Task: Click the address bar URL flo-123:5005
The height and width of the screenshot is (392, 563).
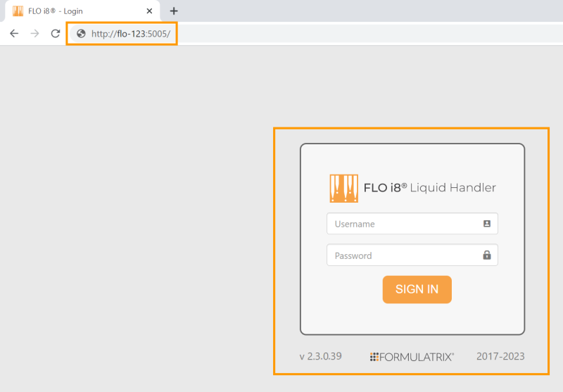Action: pos(131,34)
